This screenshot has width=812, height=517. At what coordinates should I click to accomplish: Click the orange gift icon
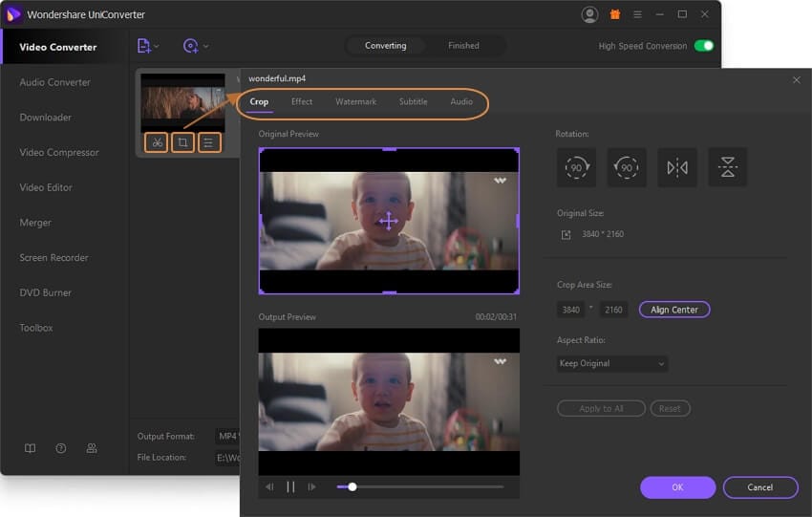click(x=614, y=14)
